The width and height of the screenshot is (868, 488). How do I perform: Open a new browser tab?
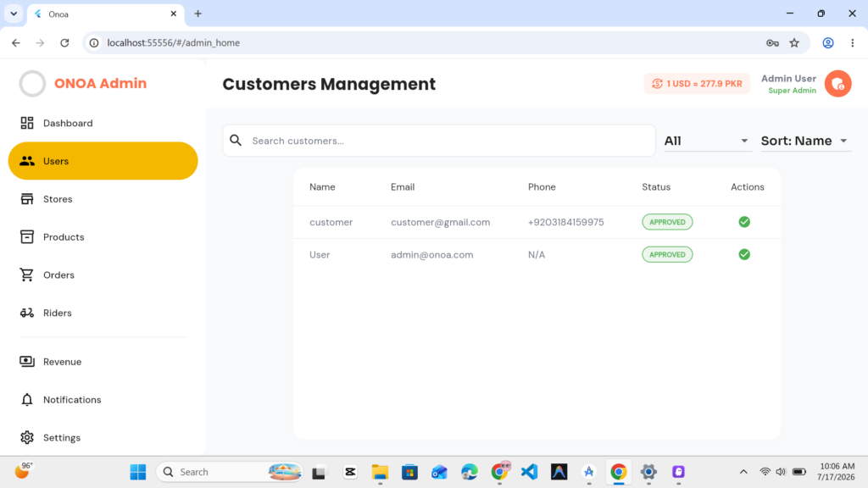[x=198, y=14]
